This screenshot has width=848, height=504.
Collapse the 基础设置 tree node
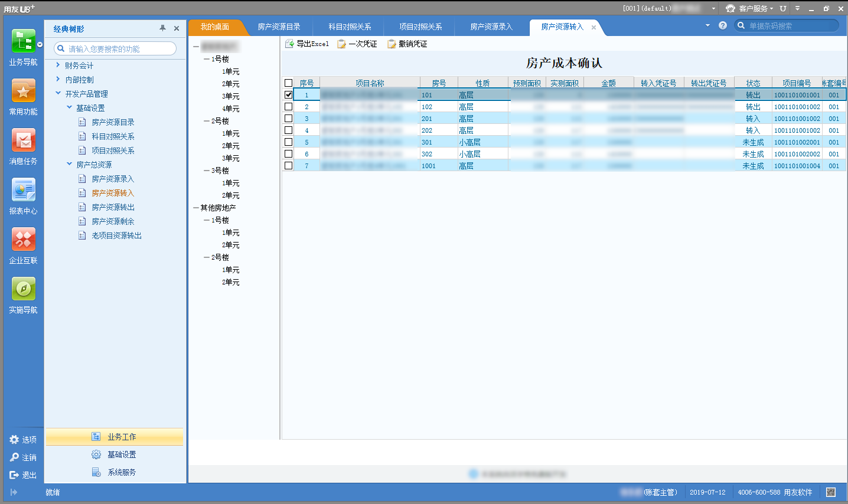pyautogui.click(x=69, y=107)
